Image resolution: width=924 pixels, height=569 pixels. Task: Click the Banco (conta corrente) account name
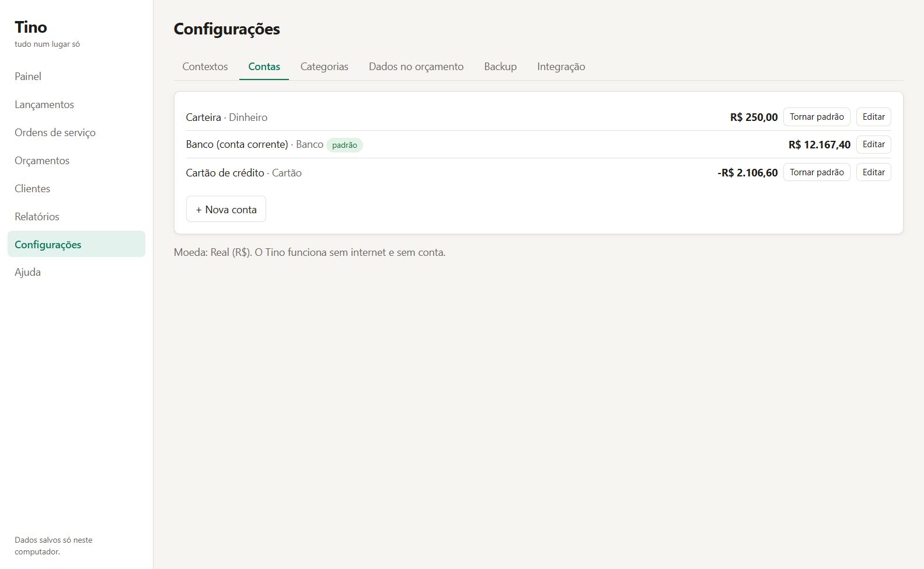[x=237, y=145]
